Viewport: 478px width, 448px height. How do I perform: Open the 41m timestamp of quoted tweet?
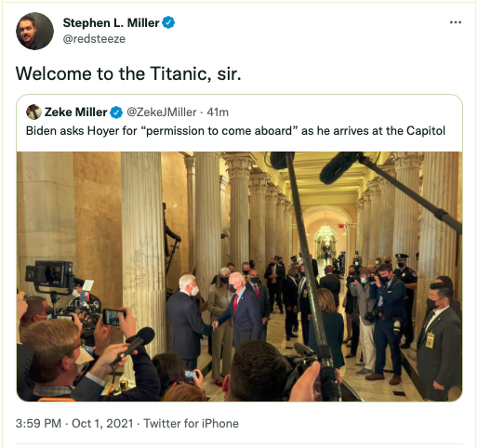(218, 112)
